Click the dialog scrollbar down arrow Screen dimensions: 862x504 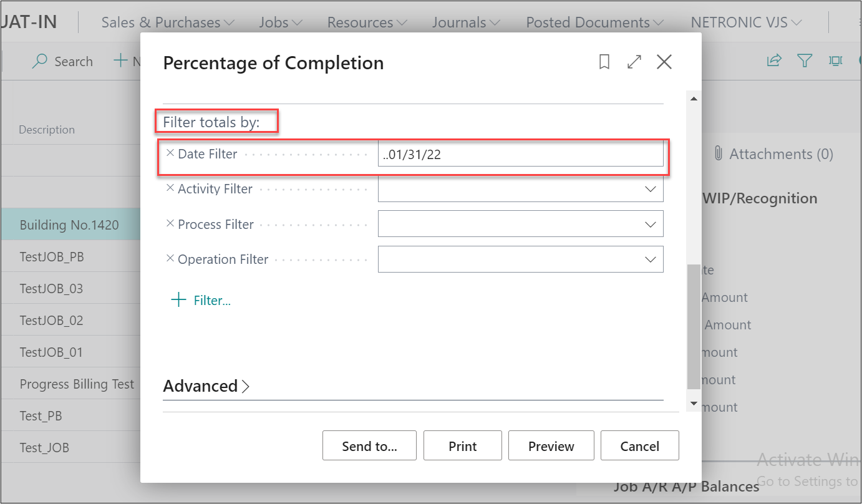pyautogui.click(x=693, y=404)
